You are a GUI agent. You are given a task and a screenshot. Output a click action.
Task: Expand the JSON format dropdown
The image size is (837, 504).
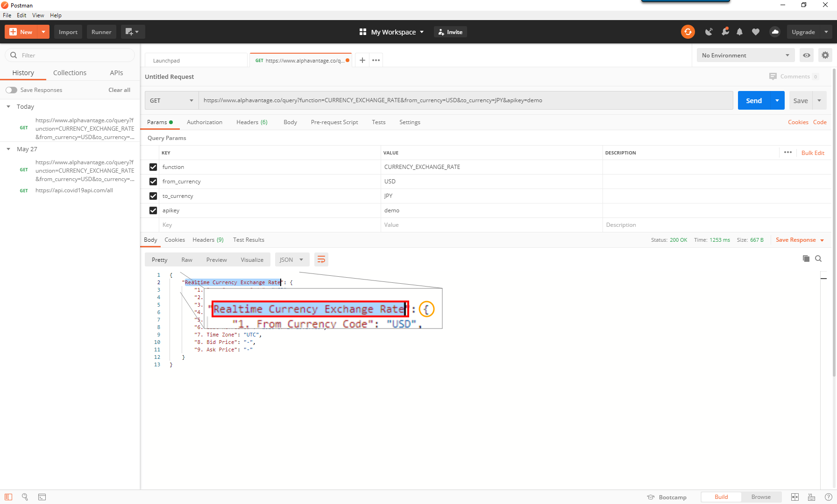(291, 259)
